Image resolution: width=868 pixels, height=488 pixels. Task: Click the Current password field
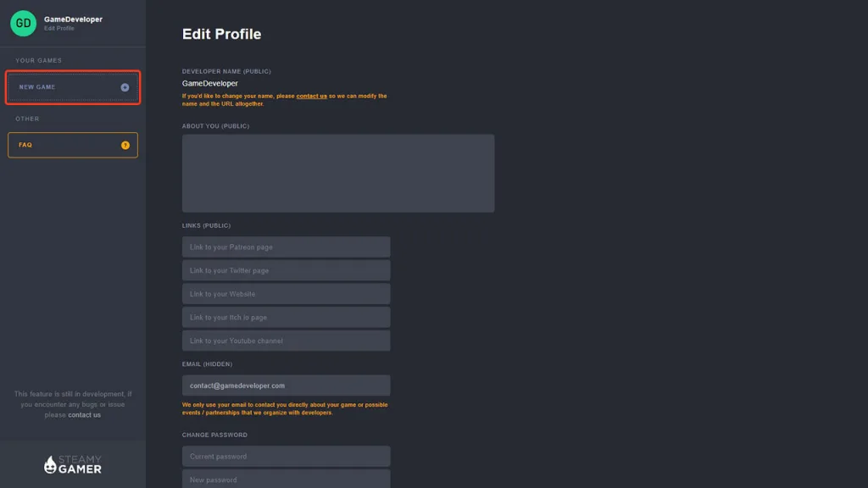click(287, 457)
